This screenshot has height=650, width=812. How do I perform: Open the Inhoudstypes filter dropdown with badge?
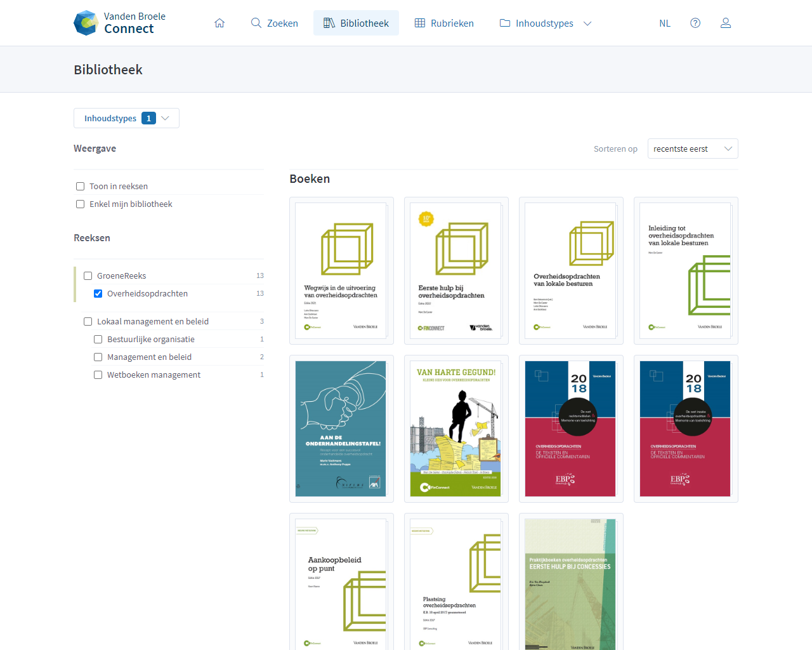pyautogui.click(x=126, y=118)
